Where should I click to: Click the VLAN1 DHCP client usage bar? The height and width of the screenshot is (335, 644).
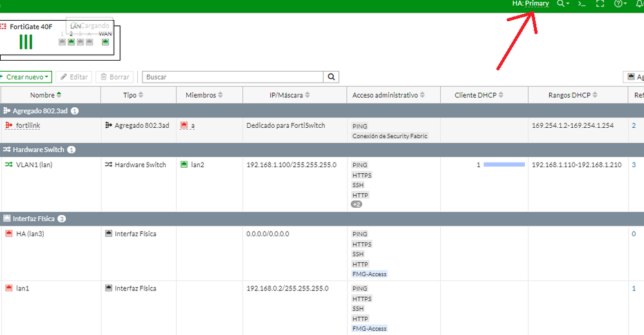(504, 165)
